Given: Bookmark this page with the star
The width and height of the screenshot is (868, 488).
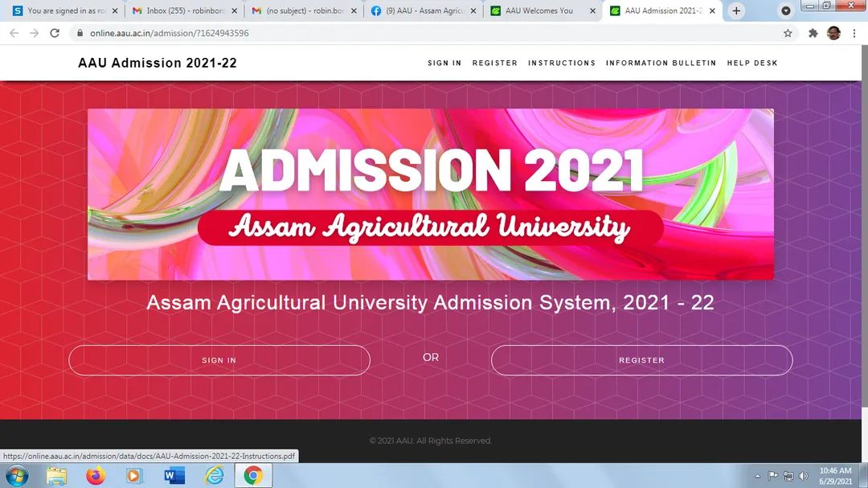Looking at the screenshot, I should coord(788,33).
